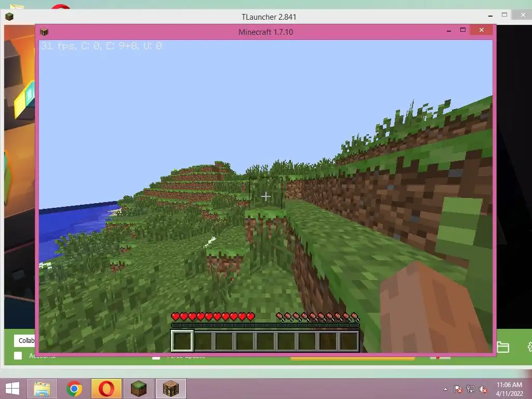The width and height of the screenshot is (532, 399).
Task: Open the folder icon in TLauncher
Action: pos(503,347)
